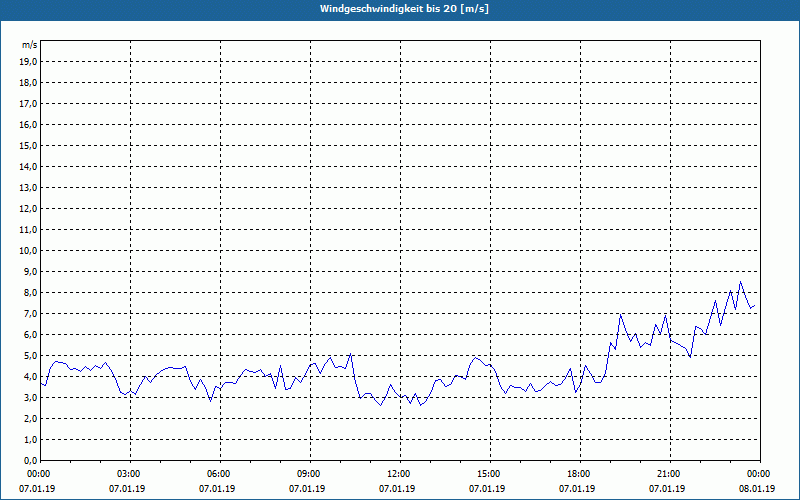800x500 pixels.
Task: Pick the 8,0 y-axis label
Action: (30, 292)
